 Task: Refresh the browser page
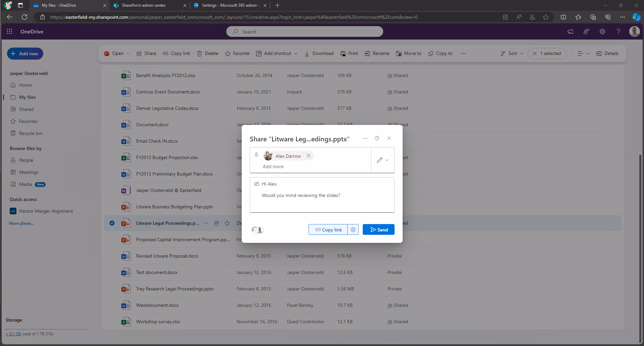(24, 17)
